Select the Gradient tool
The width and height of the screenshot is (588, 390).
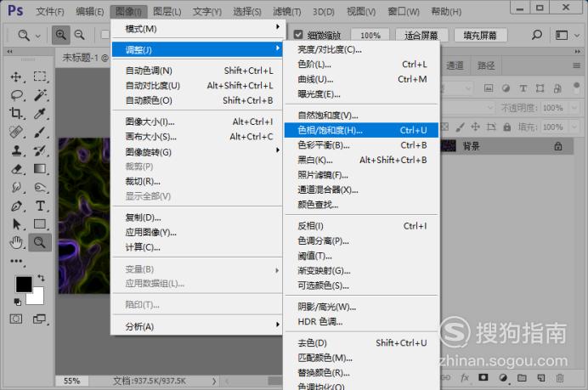39,169
